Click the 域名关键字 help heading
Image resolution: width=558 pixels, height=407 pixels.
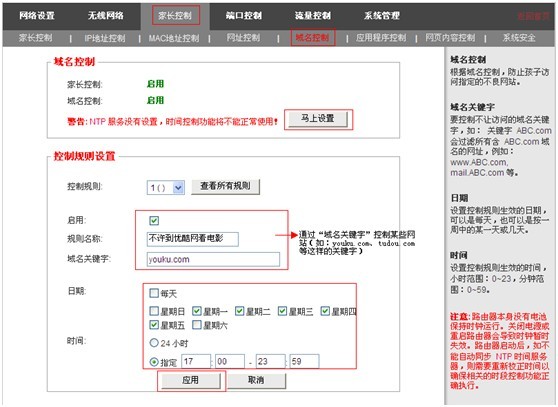point(472,107)
